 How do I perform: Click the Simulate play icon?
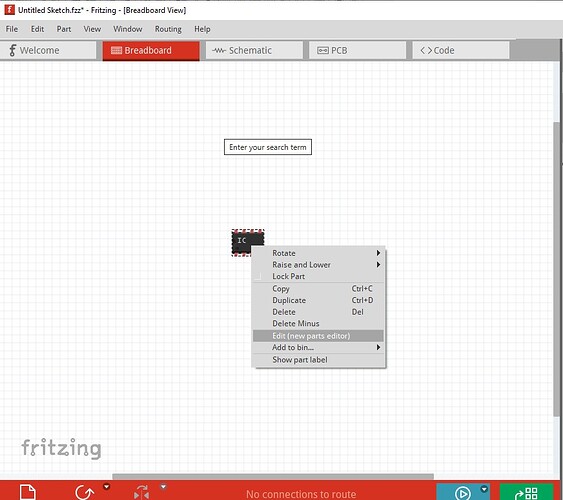[463, 493]
